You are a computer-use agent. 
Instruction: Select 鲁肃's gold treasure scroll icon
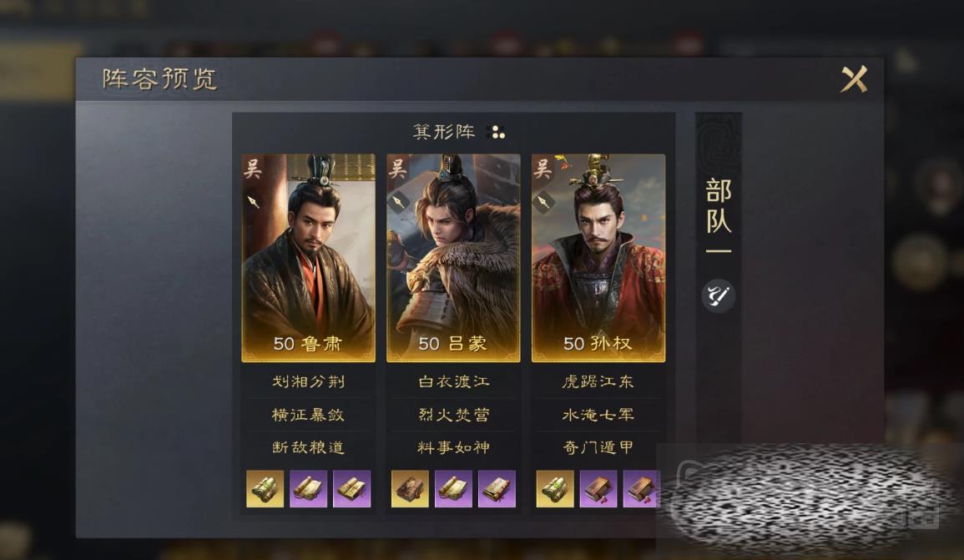coord(265,489)
